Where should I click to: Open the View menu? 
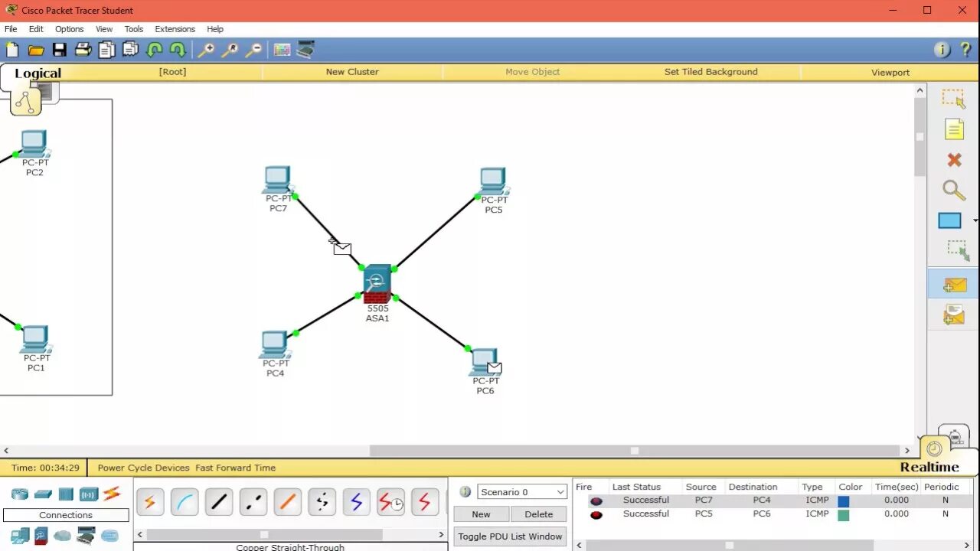click(104, 29)
